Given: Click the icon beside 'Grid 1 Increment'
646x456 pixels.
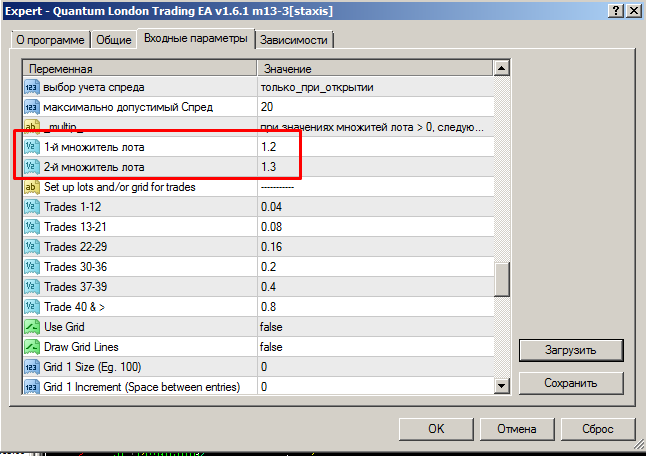Looking at the screenshot, I should (32, 387).
